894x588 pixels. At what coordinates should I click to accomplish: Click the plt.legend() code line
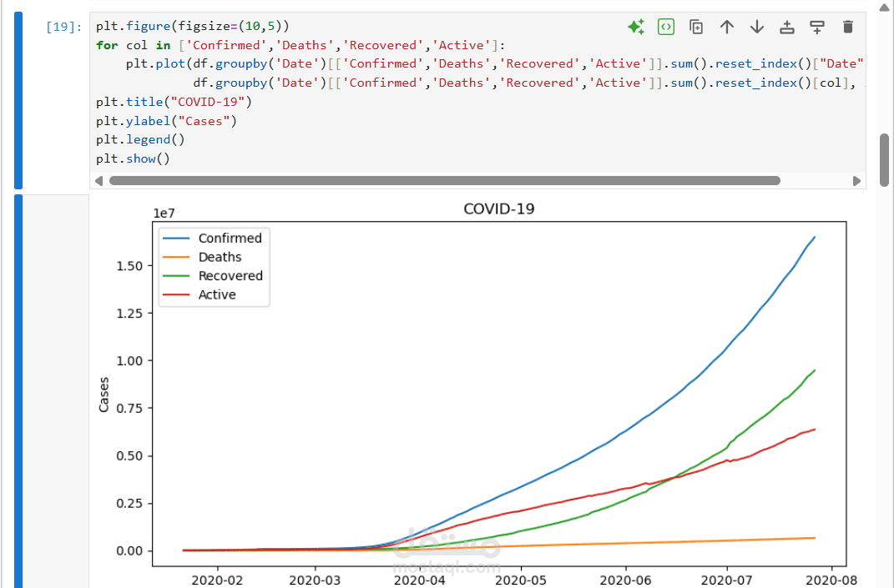pyautogui.click(x=140, y=139)
